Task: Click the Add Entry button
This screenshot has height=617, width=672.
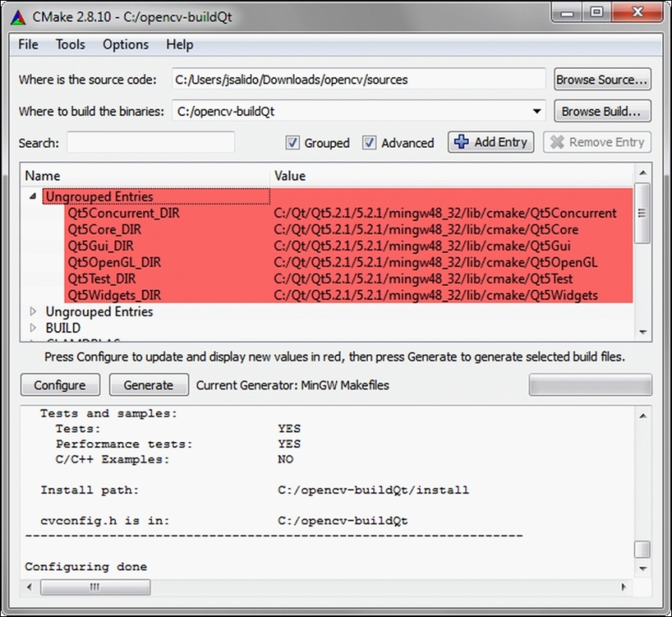Action: coord(491,142)
